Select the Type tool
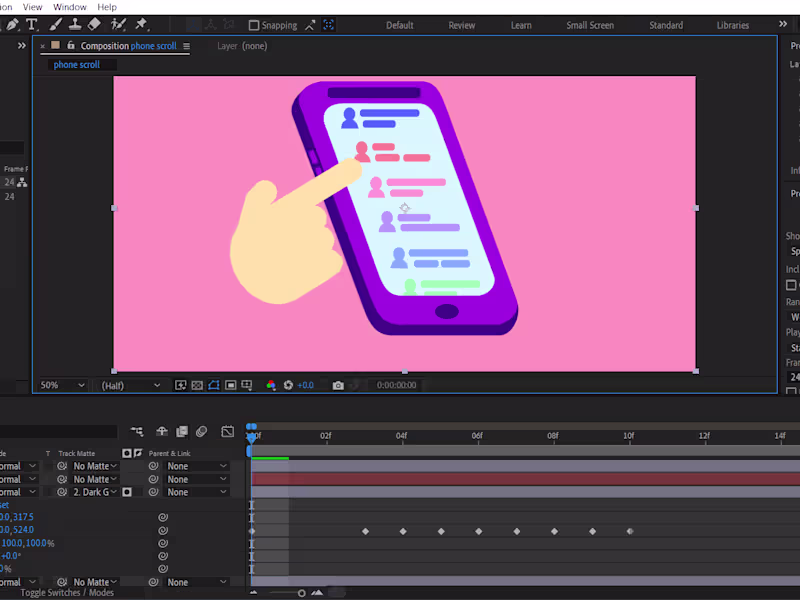The height and width of the screenshot is (600, 800). pos(32,24)
